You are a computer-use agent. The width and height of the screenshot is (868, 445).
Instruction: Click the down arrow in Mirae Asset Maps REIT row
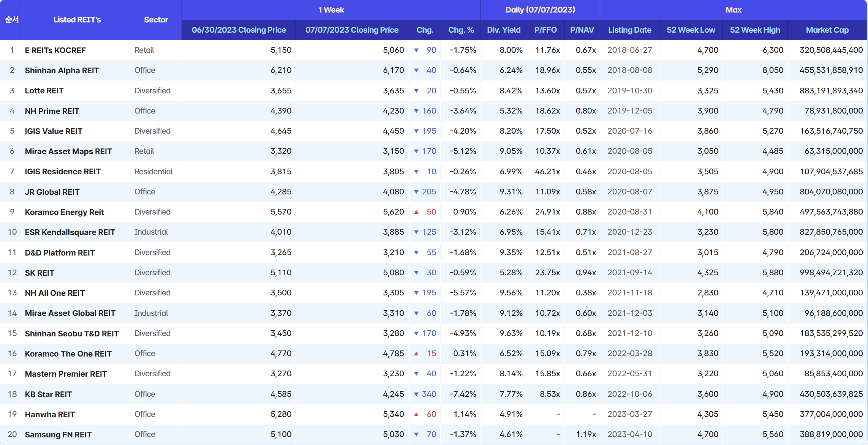pos(416,151)
